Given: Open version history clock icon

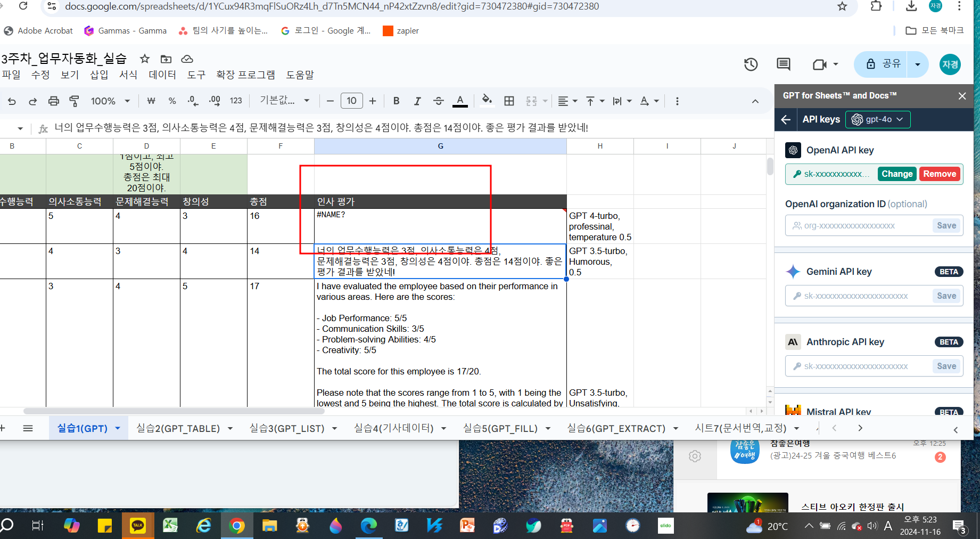Looking at the screenshot, I should click(x=751, y=64).
